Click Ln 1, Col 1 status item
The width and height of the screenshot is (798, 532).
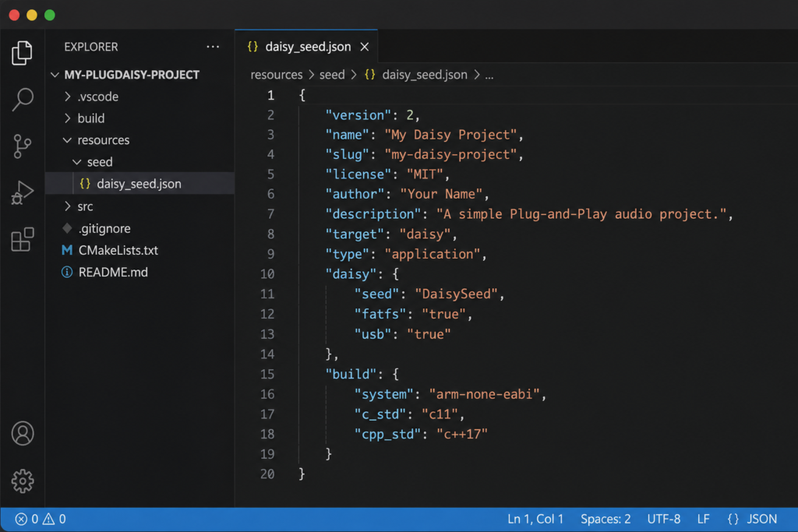pyautogui.click(x=535, y=519)
